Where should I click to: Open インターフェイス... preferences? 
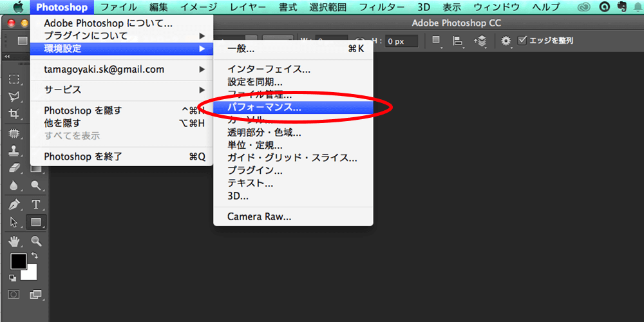[293, 70]
